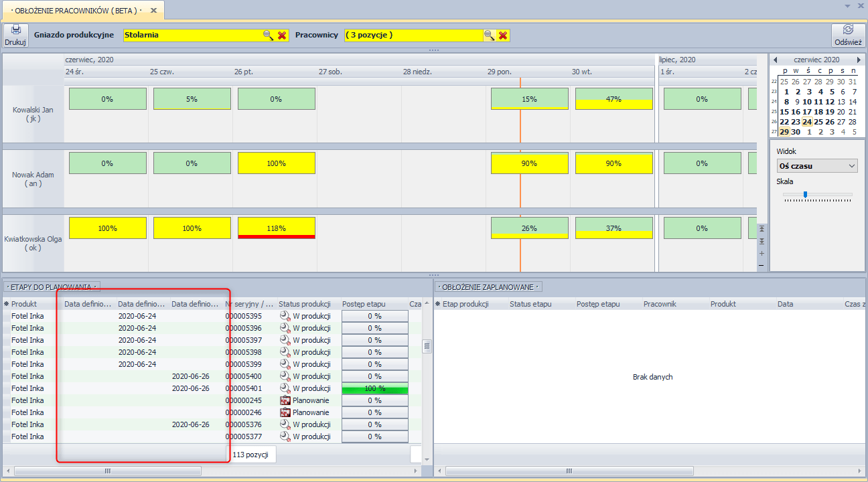This screenshot has width=868, height=482.
Task: Print the workload using the Drukuj button
Action: [x=15, y=35]
